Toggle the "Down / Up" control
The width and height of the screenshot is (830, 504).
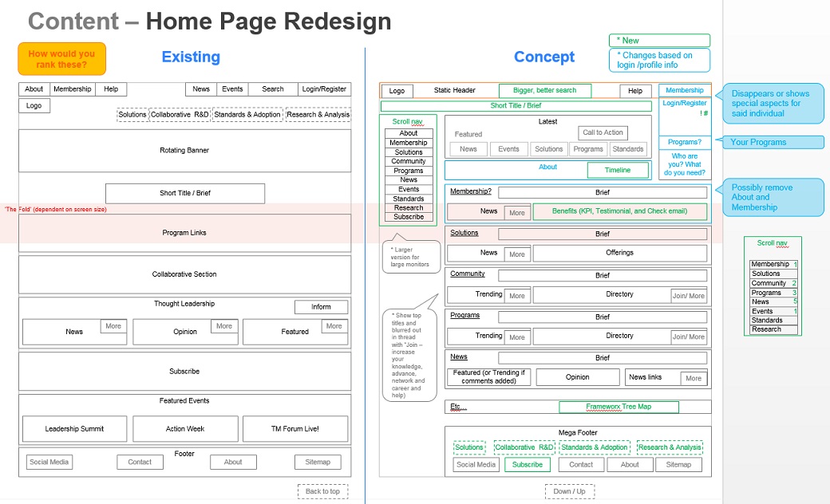click(x=569, y=491)
